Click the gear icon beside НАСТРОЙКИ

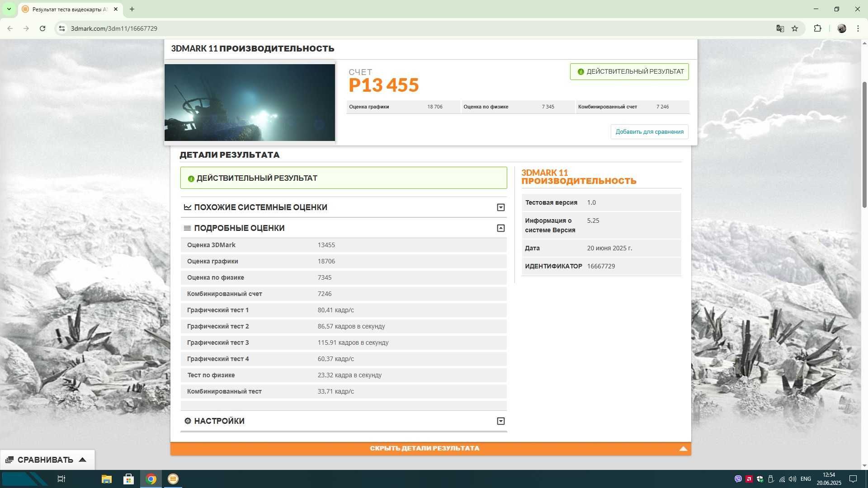point(188,421)
